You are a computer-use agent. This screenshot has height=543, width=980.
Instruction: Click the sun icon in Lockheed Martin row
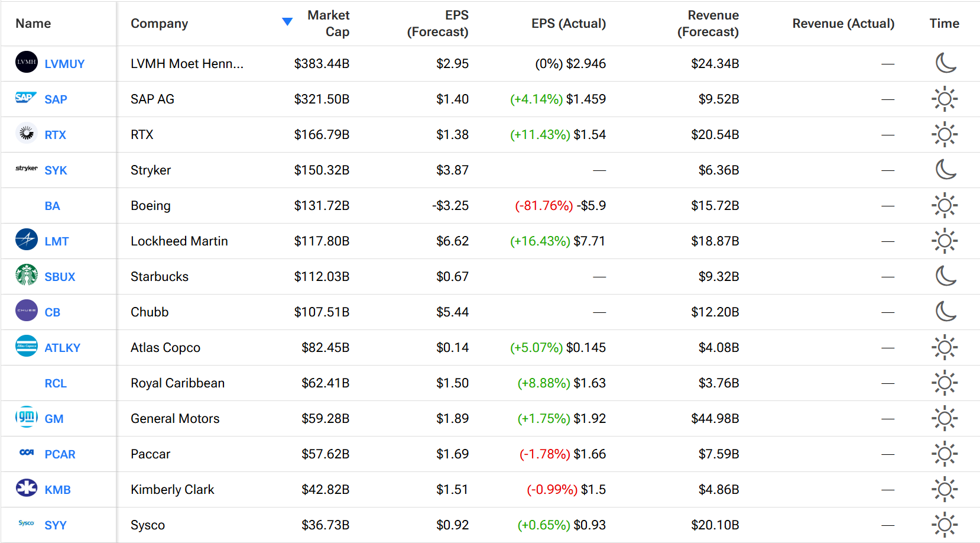point(945,241)
